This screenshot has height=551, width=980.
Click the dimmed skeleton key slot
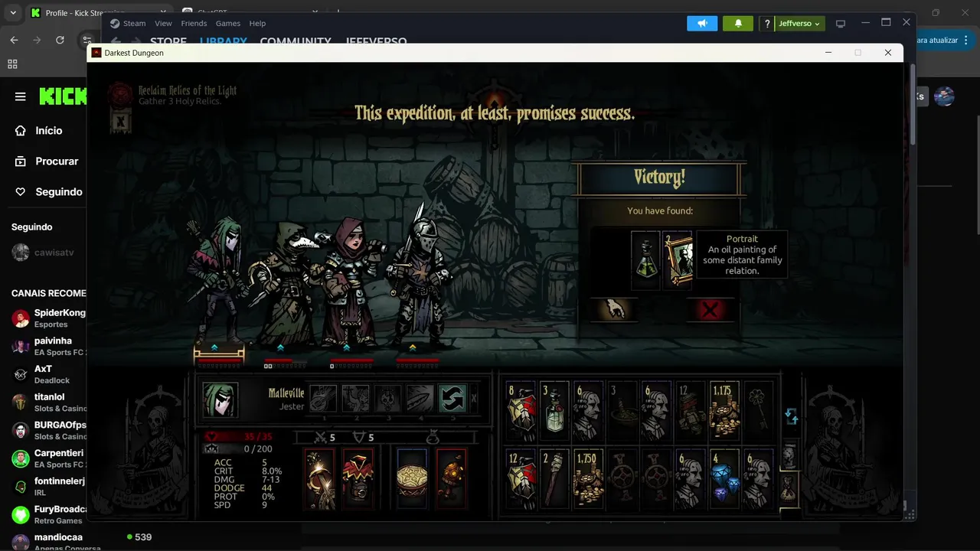[x=758, y=412]
